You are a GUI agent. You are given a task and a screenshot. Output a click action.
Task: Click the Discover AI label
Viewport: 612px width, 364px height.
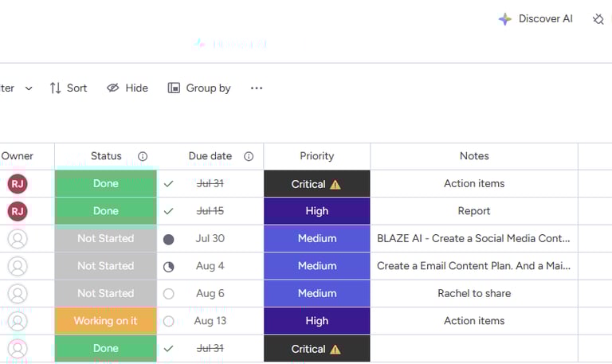point(545,19)
